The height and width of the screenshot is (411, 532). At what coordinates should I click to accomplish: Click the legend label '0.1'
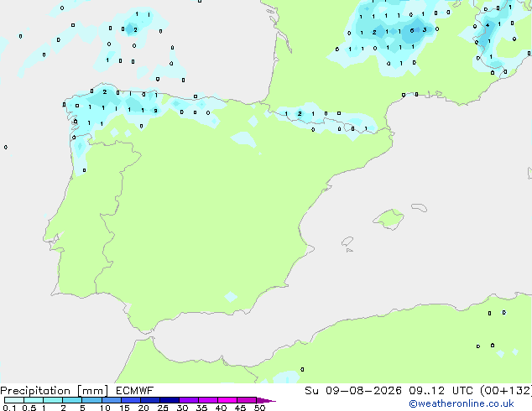pos(9,408)
